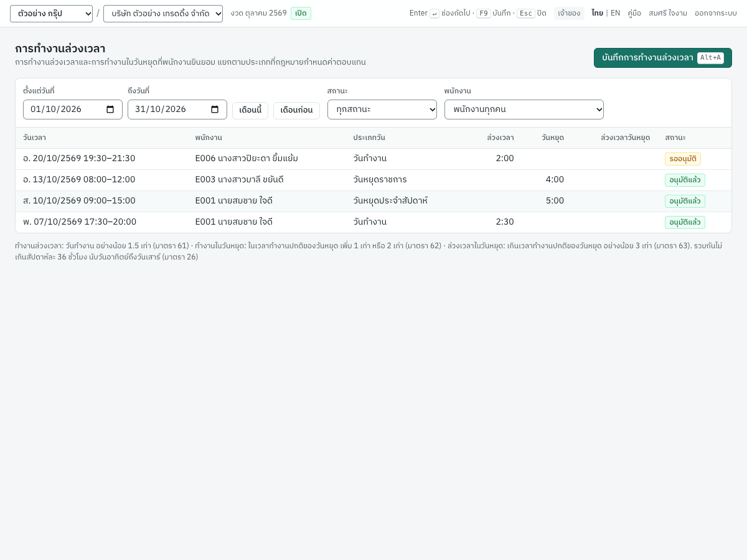Screen dimensions: 747x560
Task: Click the วันหยุดราชการ day type cell
Action: tap(380, 180)
